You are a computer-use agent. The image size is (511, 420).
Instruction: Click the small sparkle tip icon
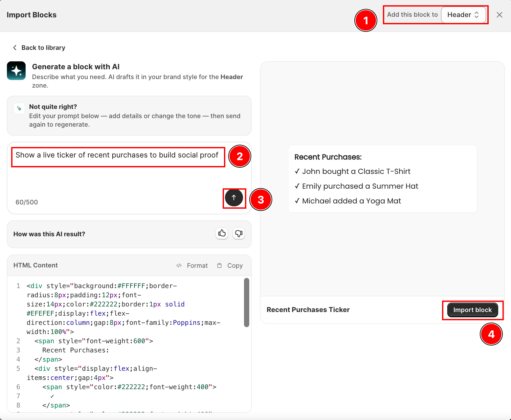pos(19,109)
